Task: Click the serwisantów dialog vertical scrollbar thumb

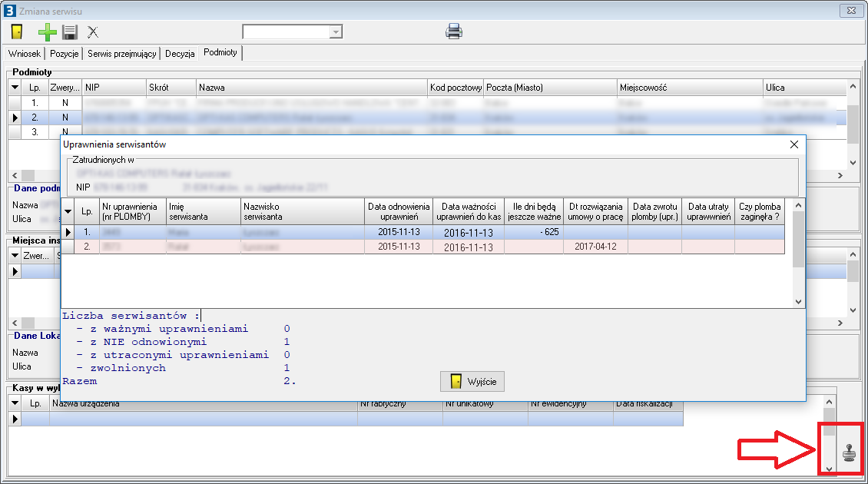Action: pos(798,239)
